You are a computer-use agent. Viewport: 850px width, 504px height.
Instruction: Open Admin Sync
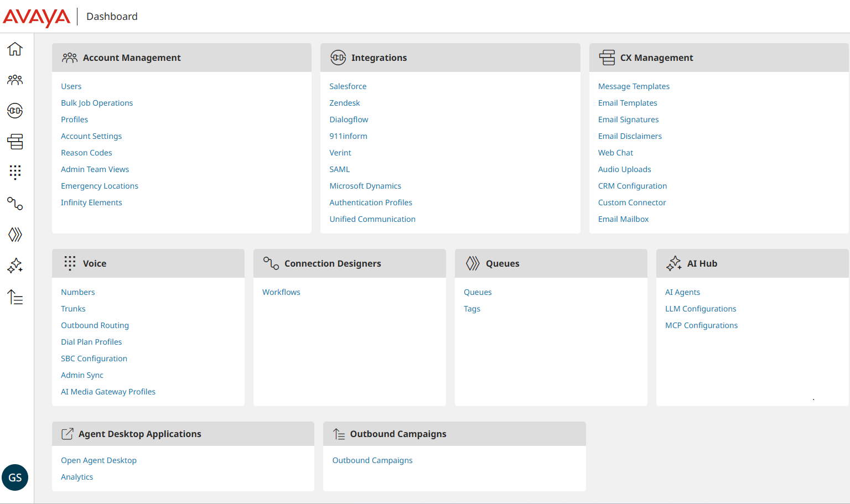tap(82, 375)
